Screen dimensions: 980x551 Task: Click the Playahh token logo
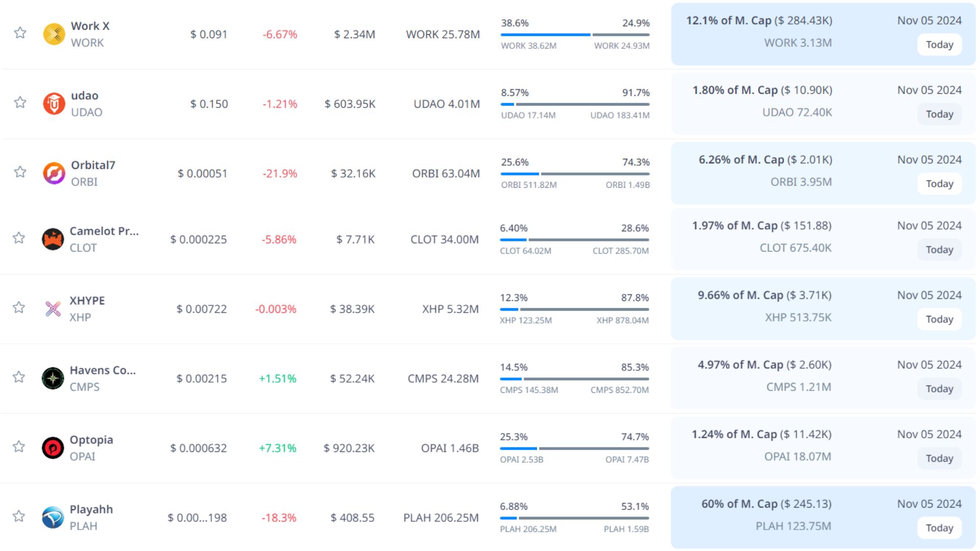[53, 517]
